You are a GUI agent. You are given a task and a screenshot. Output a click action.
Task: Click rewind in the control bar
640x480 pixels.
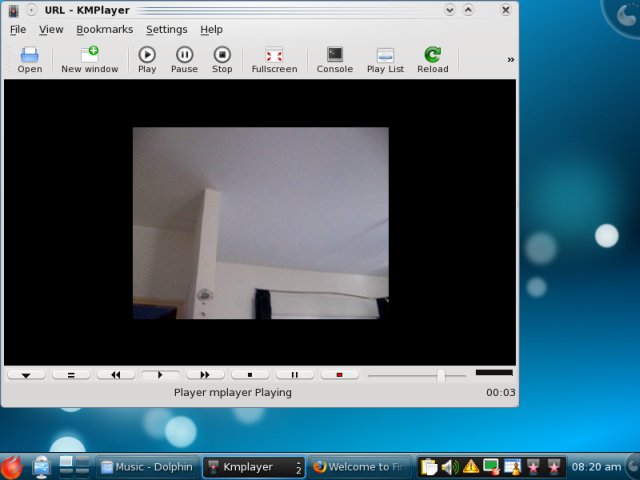[x=116, y=375]
